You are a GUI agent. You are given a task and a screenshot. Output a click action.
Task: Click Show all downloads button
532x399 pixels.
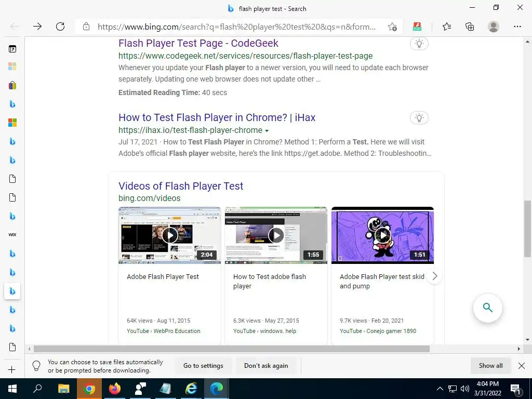(490, 366)
